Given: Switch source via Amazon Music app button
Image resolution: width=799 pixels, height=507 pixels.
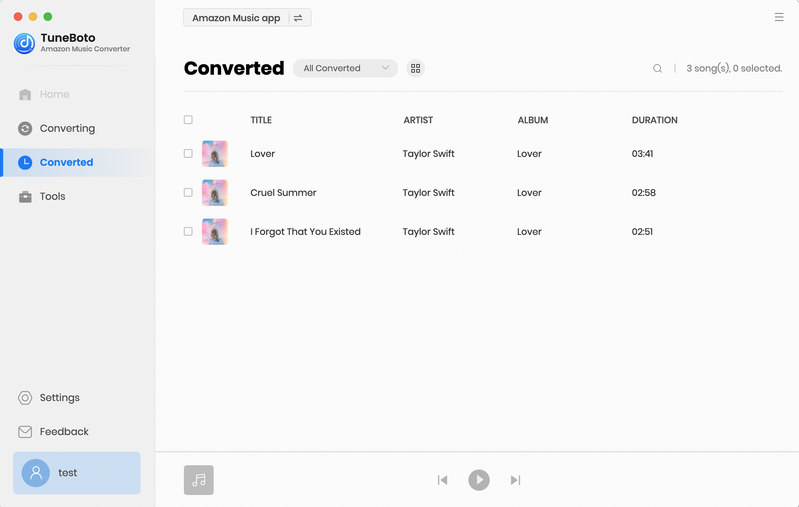Looking at the screenshot, I should point(247,18).
